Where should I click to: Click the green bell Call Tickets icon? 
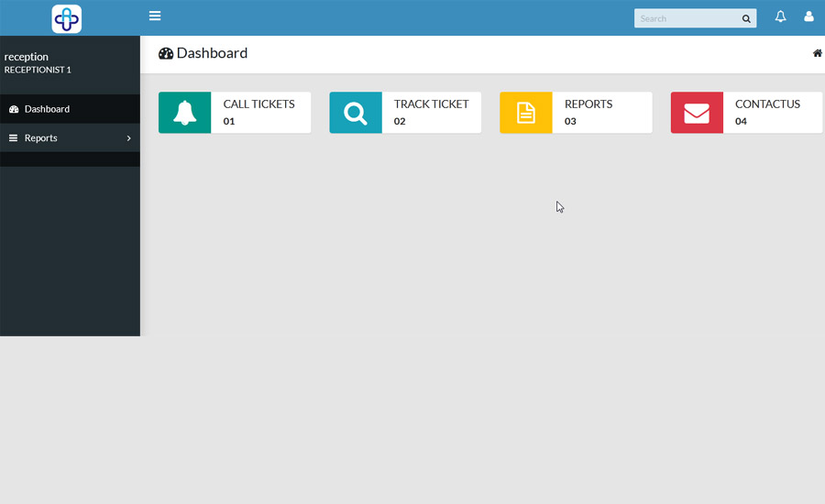tap(184, 113)
